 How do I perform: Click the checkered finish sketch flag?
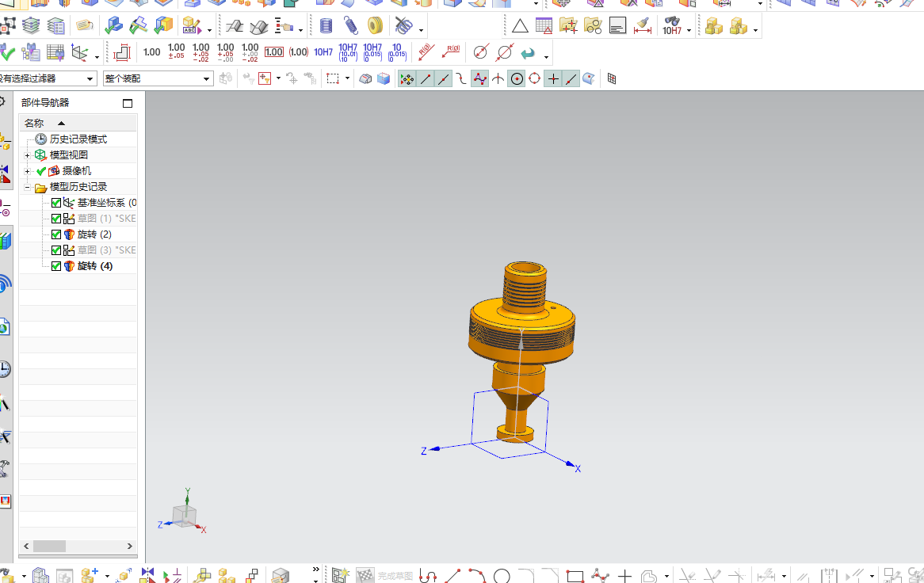coord(365,575)
